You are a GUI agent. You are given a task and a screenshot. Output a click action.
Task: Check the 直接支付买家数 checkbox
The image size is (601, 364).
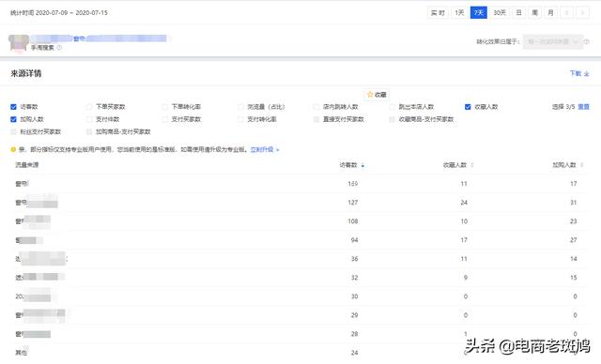click(x=316, y=119)
